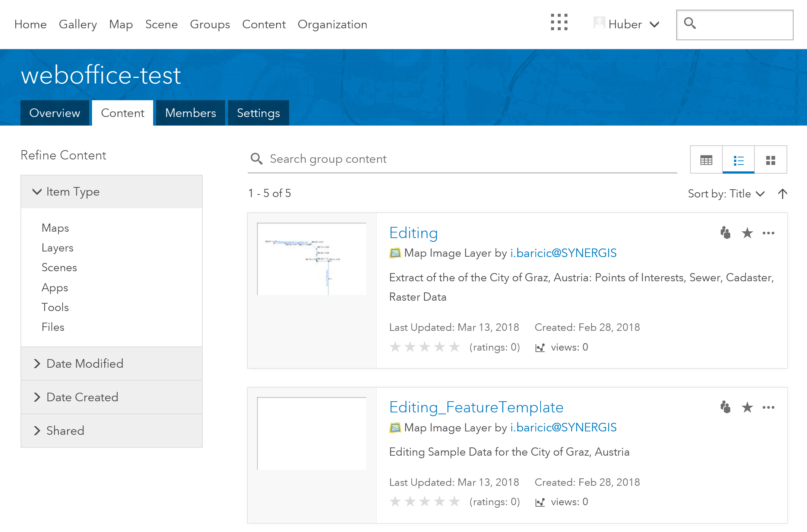Image resolution: width=807 pixels, height=532 pixels.
Task: Favorite the Editing item star
Action: [747, 233]
